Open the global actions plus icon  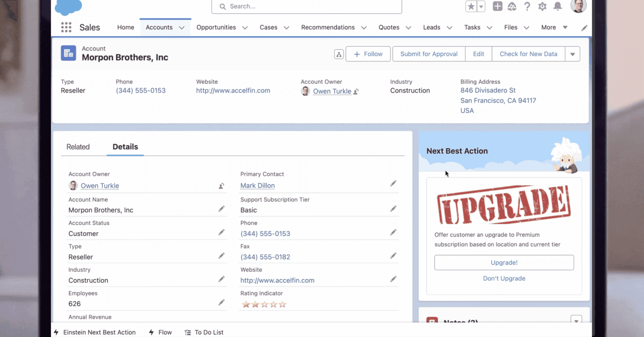(x=497, y=6)
